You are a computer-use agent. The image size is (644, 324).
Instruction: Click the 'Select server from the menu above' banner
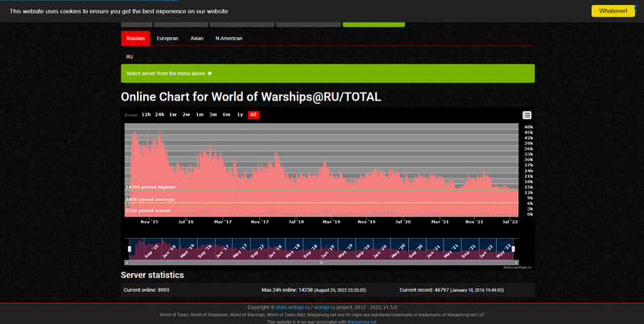(328, 73)
